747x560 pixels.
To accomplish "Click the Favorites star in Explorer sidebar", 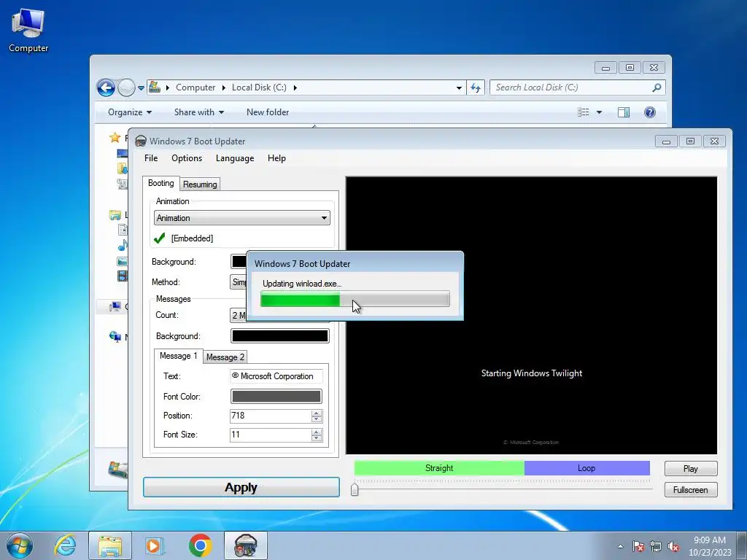I will pos(115,138).
